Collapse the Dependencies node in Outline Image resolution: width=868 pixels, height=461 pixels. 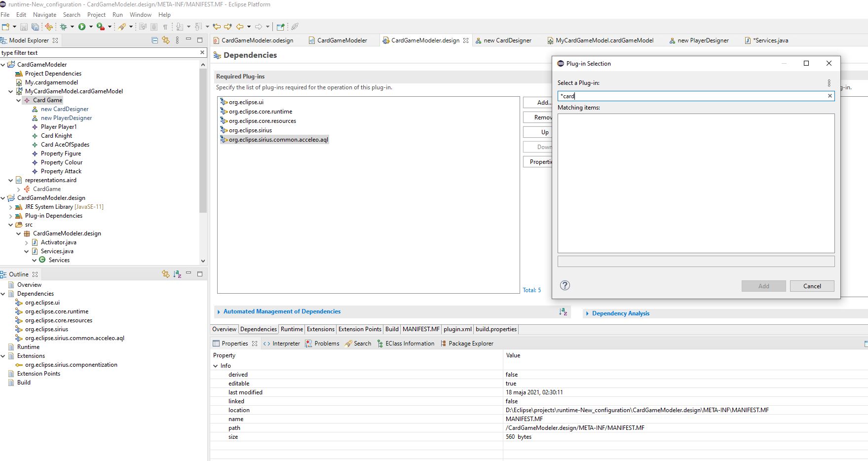click(x=3, y=294)
